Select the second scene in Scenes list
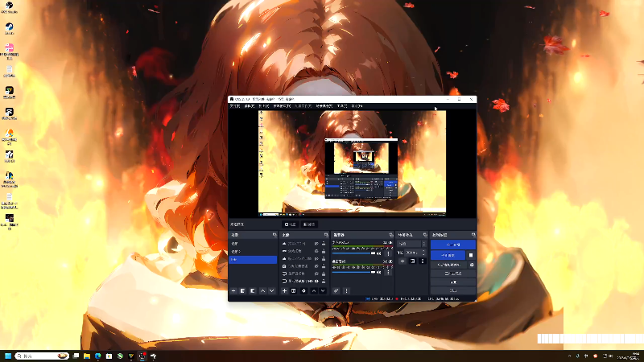The image size is (644, 362). [x=253, y=252]
